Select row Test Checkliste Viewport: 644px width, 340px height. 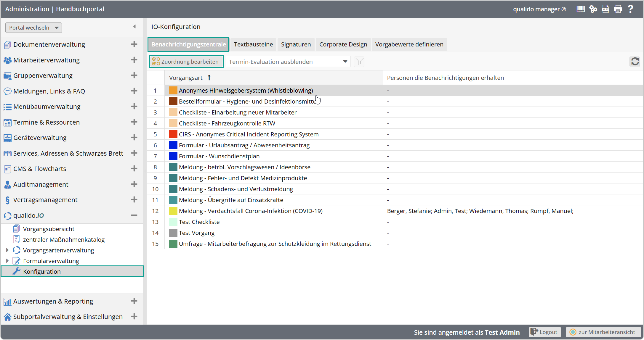(x=395, y=222)
